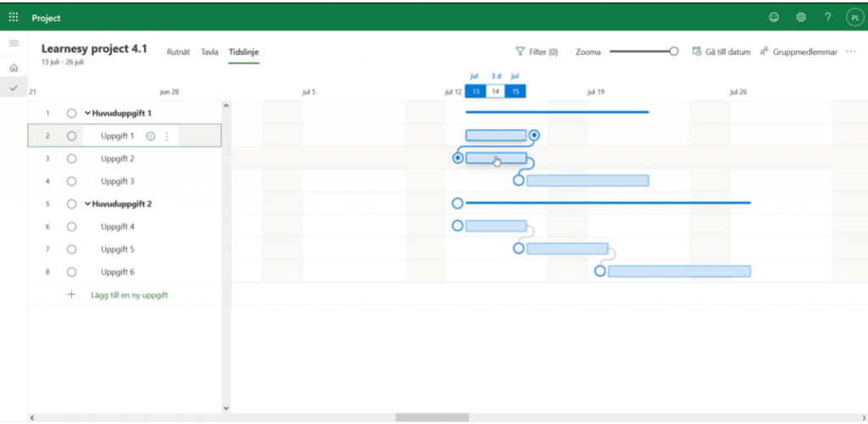This screenshot has width=868, height=424.
Task: Open the settings gear icon
Action: [x=800, y=17]
